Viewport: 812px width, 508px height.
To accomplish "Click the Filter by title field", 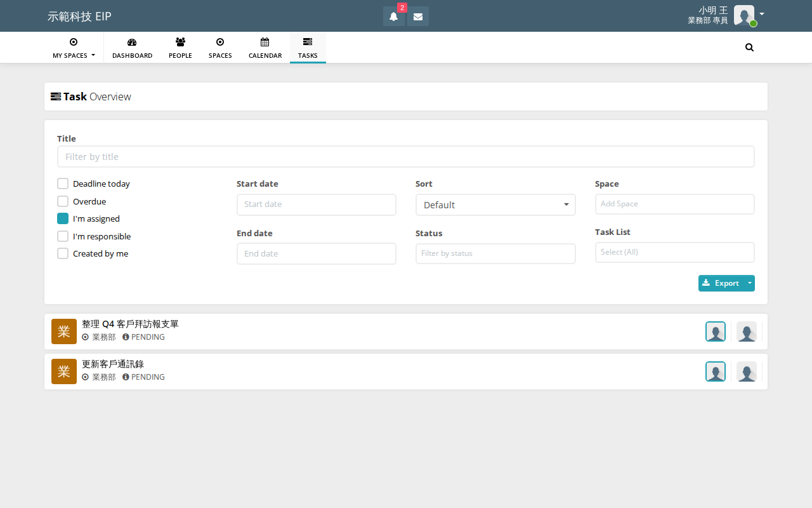I will click(406, 157).
